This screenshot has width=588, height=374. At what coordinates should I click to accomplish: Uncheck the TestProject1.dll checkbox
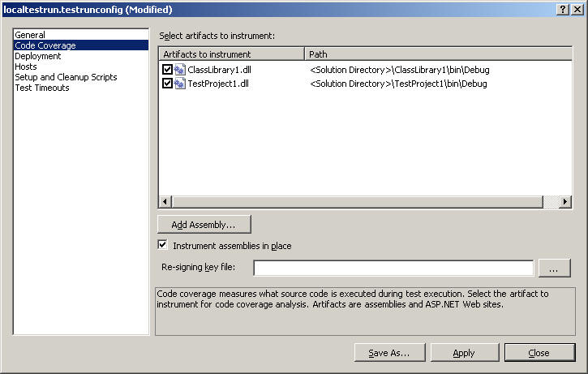tap(168, 84)
